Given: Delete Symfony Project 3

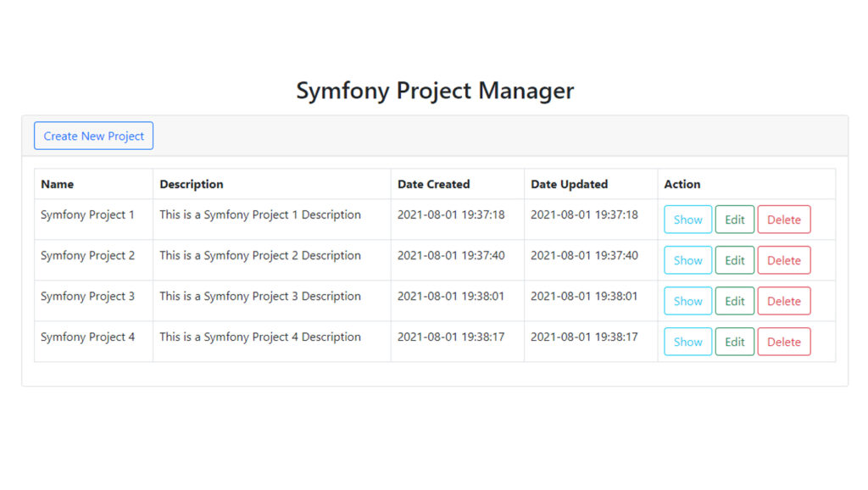Looking at the screenshot, I should click(x=784, y=301).
